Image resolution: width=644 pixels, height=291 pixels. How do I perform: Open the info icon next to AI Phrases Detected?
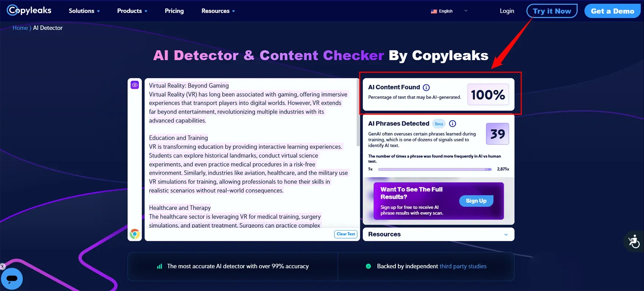click(x=453, y=124)
